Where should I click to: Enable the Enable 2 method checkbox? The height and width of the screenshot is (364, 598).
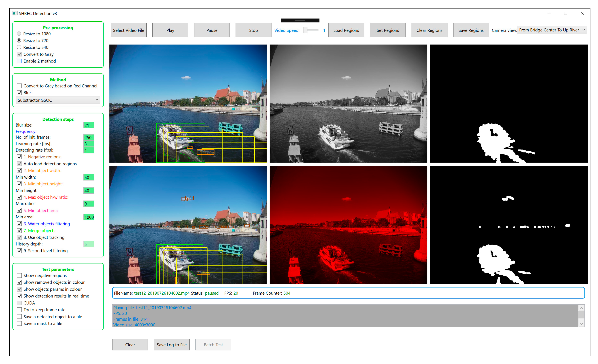(19, 61)
